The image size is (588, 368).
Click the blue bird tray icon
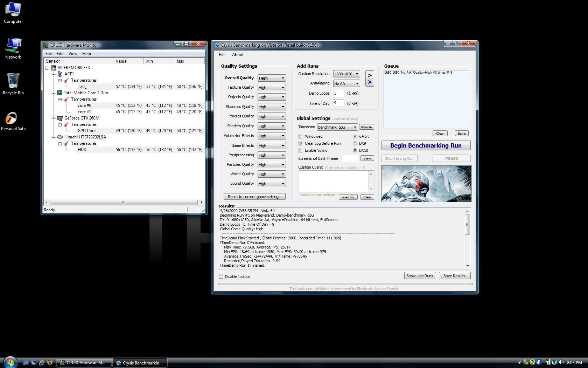pyautogui.click(x=539, y=362)
